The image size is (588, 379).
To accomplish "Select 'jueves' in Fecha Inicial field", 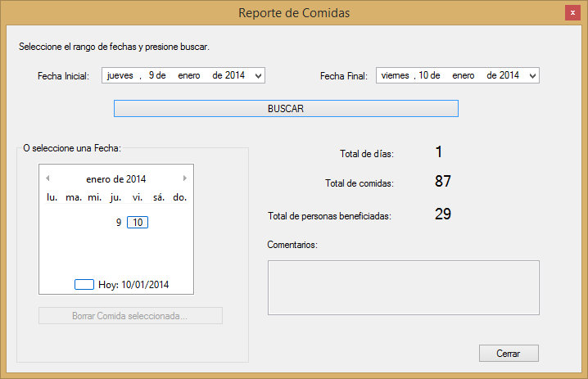I will pyautogui.click(x=120, y=75).
